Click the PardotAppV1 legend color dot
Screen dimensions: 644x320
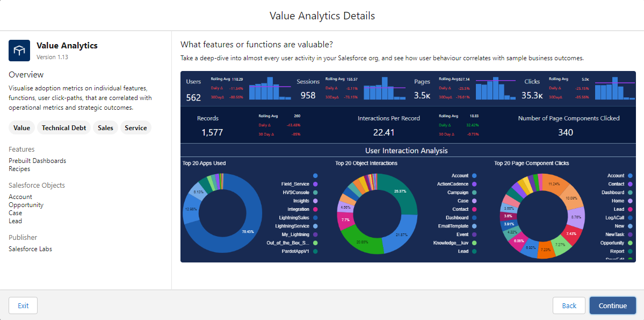point(315,251)
